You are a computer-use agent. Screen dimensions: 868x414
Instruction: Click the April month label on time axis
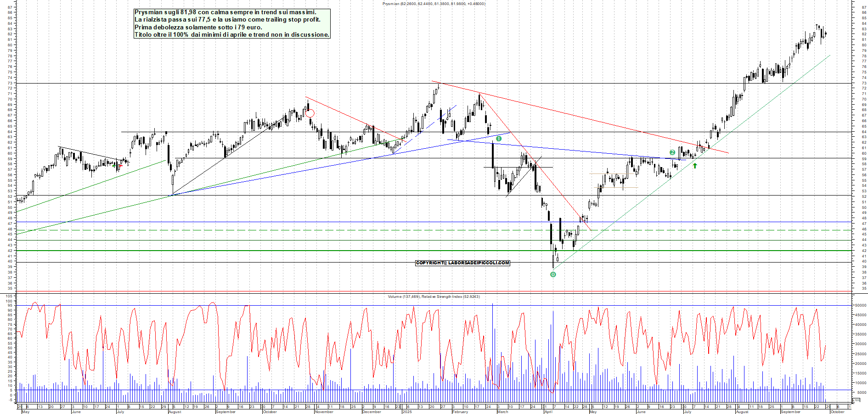tap(548, 412)
